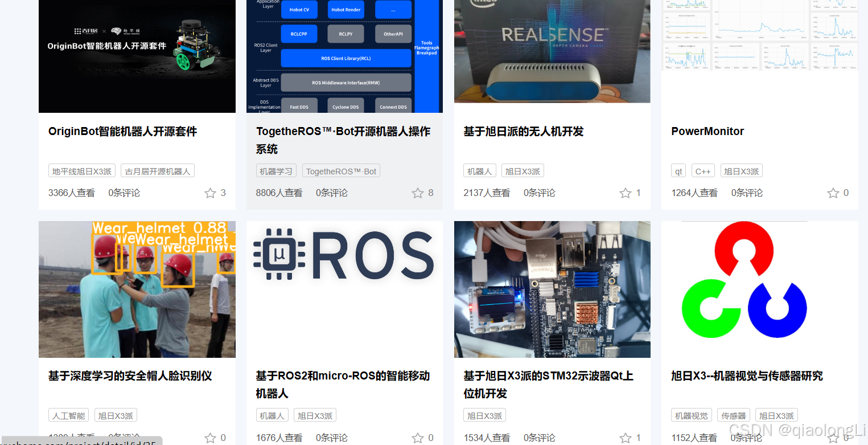This screenshot has width=868, height=445.
Task: Open the PowerMonitor charts thumbnail
Action: (760, 35)
